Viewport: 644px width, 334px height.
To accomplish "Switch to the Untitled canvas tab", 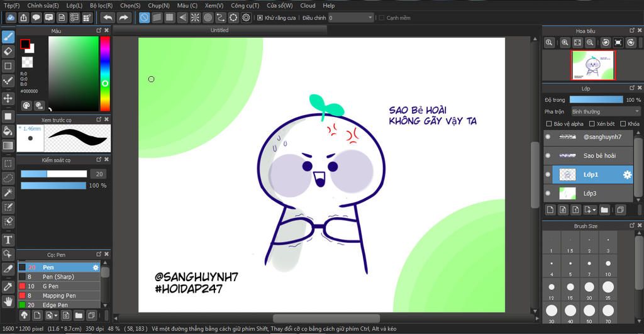I will pyautogui.click(x=219, y=30).
